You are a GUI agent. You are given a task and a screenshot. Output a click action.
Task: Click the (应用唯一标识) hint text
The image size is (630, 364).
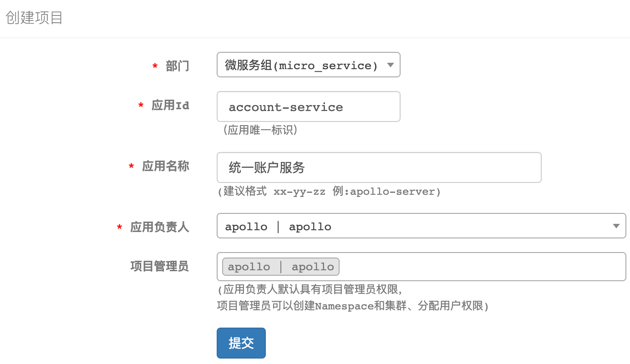point(260,130)
